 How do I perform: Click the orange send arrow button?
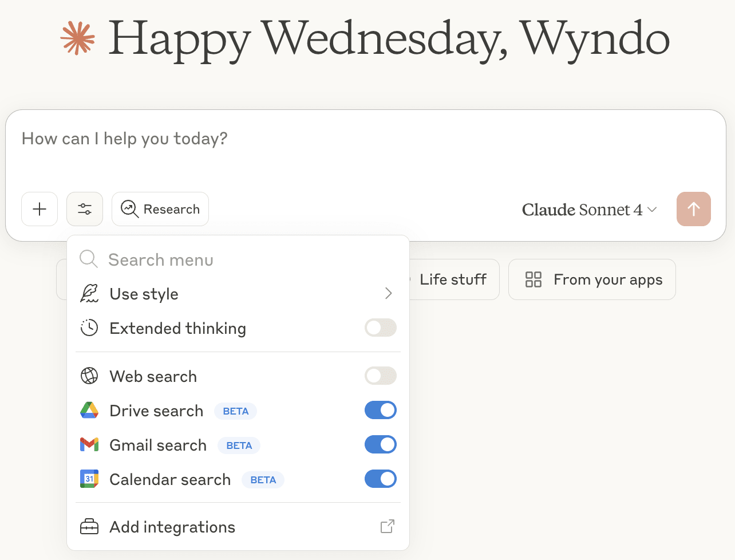click(693, 209)
